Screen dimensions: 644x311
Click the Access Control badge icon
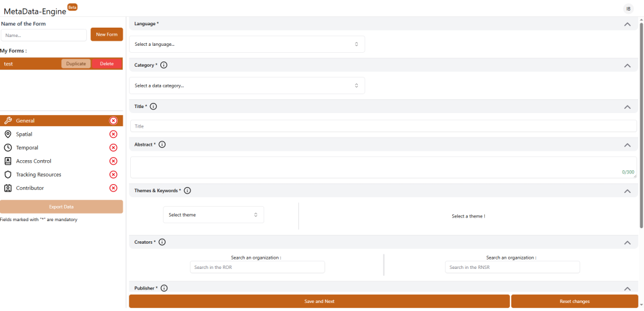point(8,161)
